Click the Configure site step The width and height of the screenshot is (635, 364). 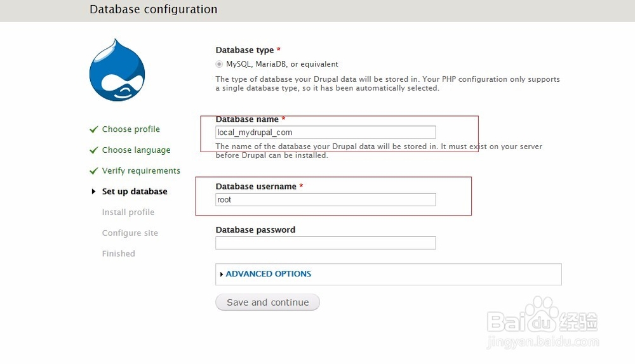point(130,233)
